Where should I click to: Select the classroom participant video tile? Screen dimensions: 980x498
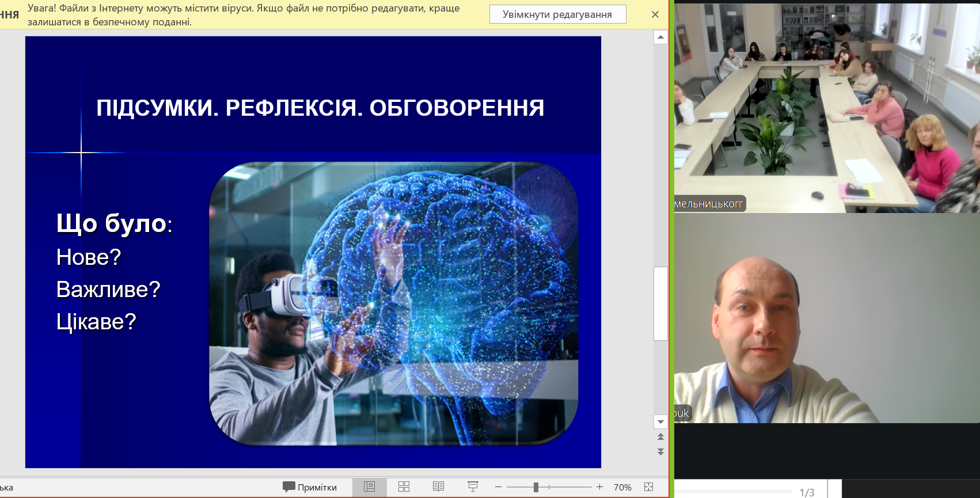click(827, 108)
